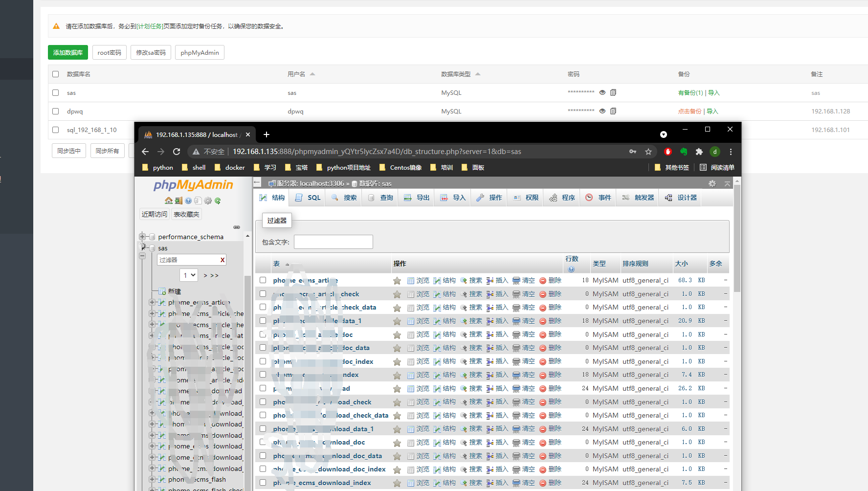Viewport: 868px width, 491px height.
Task: Click the phpMyAdmin button in panel
Action: click(x=200, y=52)
